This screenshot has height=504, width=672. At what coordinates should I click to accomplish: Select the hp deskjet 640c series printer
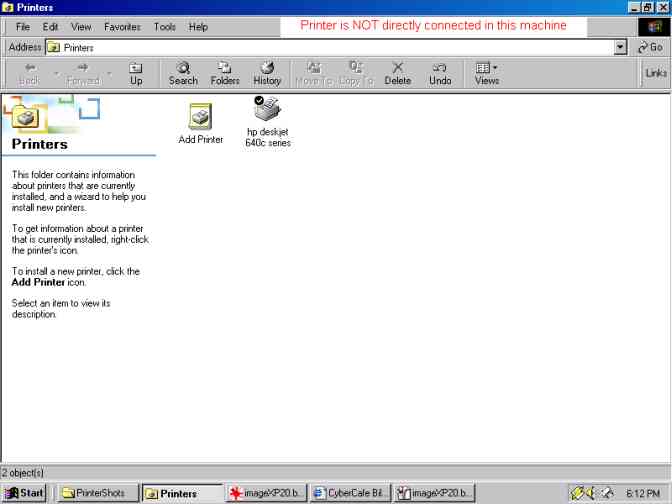click(267, 112)
